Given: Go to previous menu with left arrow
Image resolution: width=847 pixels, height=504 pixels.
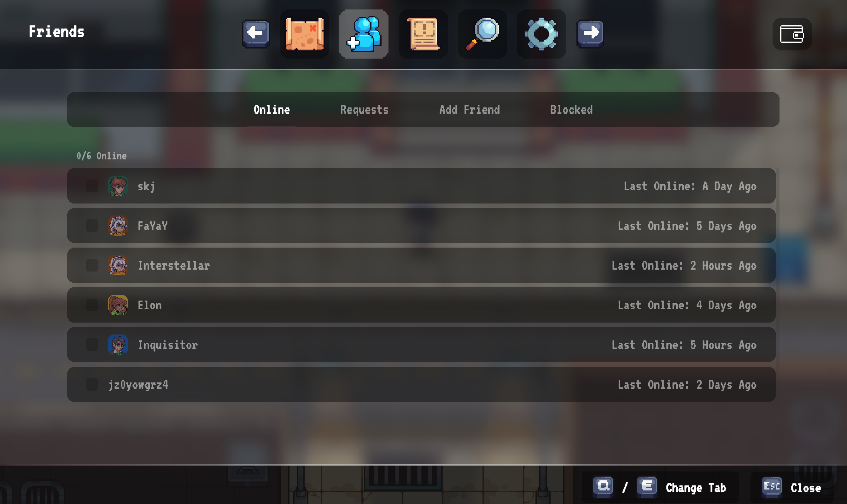Looking at the screenshot, I should [x=256, y=34].
